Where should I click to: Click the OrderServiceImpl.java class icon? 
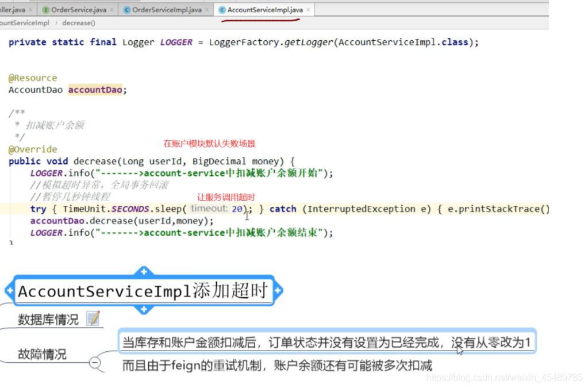coord(127,10)
